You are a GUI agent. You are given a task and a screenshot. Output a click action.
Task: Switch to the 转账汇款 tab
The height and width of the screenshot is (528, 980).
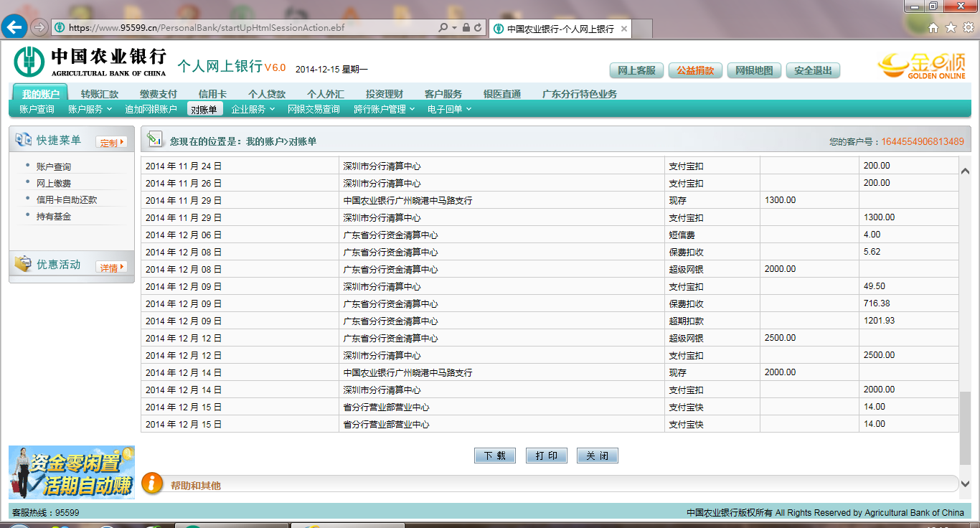(100, 94)
